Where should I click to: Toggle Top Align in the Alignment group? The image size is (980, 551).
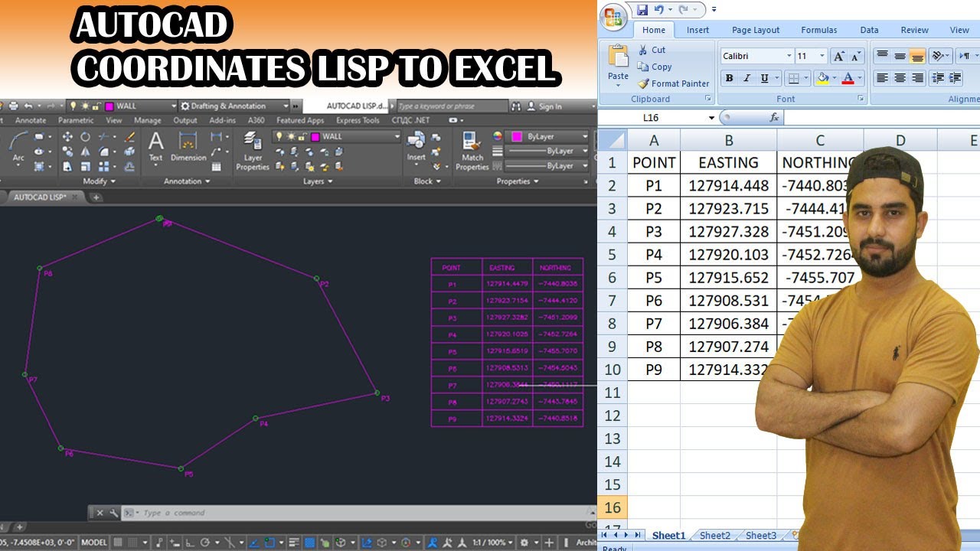(x=882, y=56)
